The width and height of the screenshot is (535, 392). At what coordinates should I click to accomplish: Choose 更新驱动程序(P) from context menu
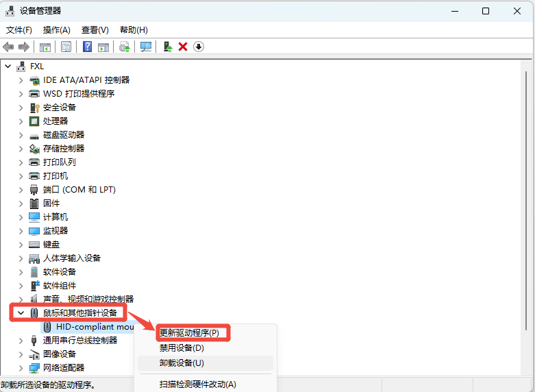click(x=189, y=332)
